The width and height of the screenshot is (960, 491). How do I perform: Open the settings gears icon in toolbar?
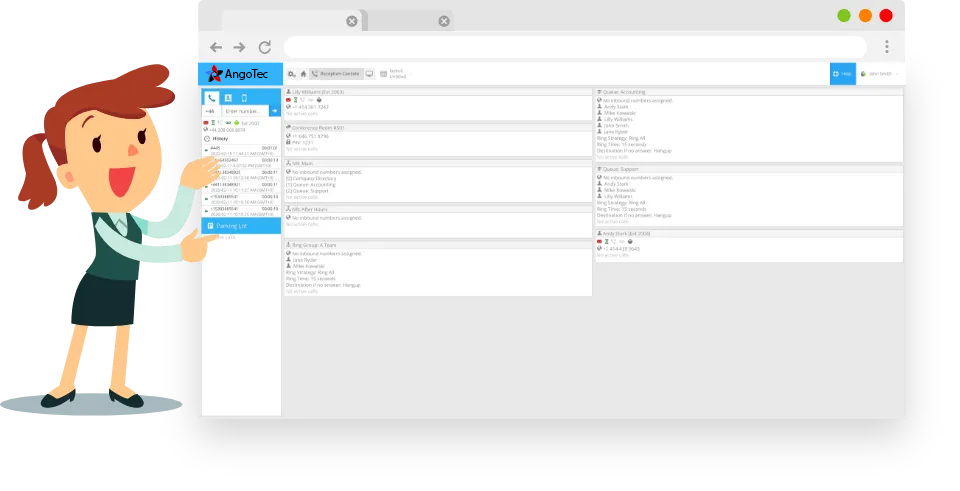coord(291,74)
